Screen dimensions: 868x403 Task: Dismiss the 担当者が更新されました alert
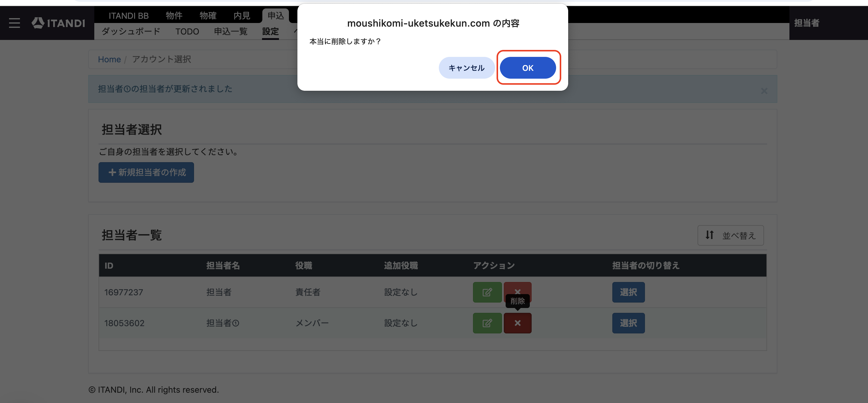764,91
